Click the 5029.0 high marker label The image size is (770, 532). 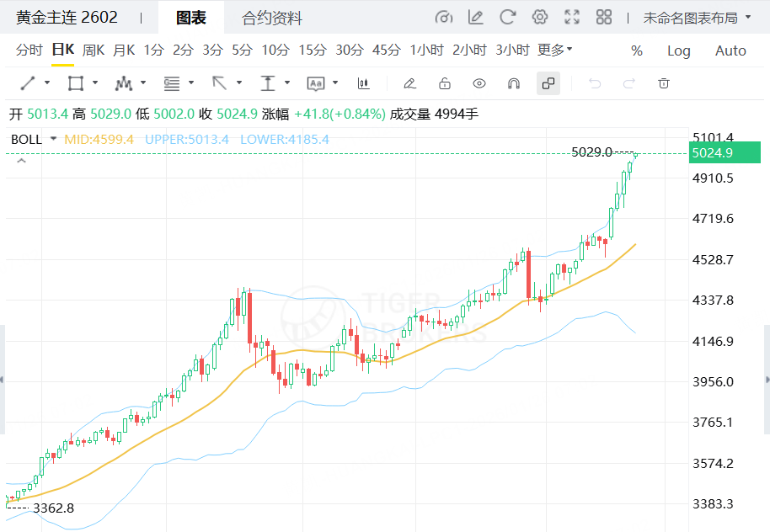tap(591, 152)
